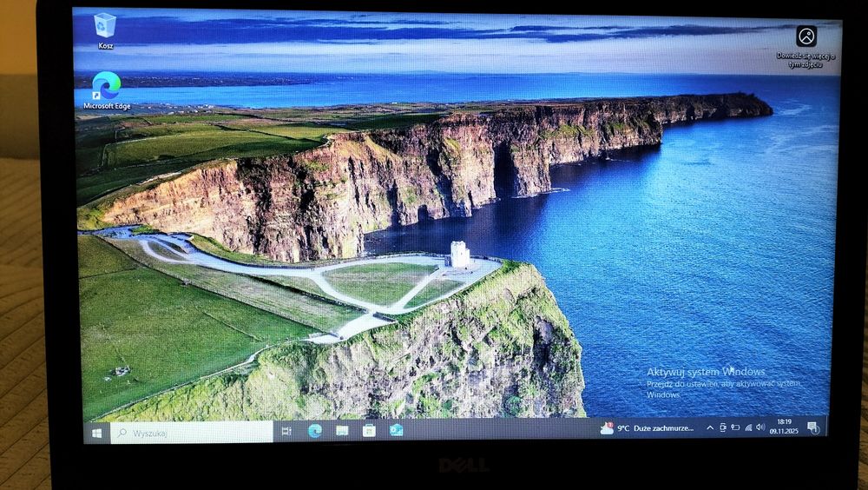Open Outlook from the taskbar

(x=397, y=429)
